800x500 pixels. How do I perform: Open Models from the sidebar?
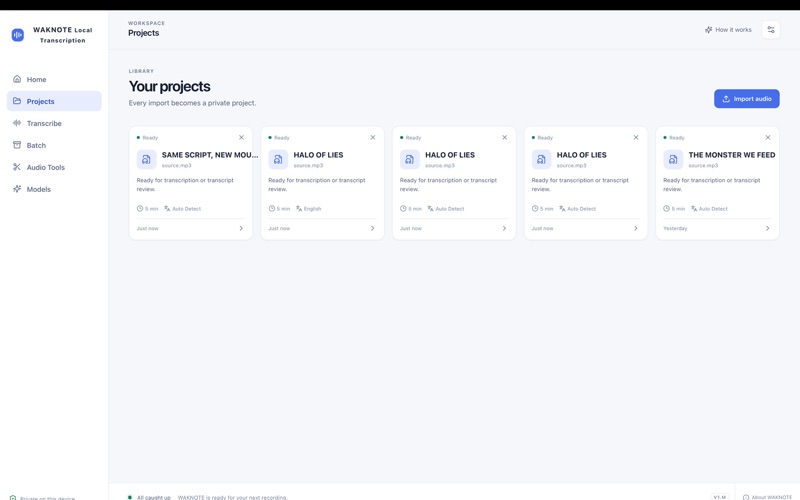[x=54, y=189]
